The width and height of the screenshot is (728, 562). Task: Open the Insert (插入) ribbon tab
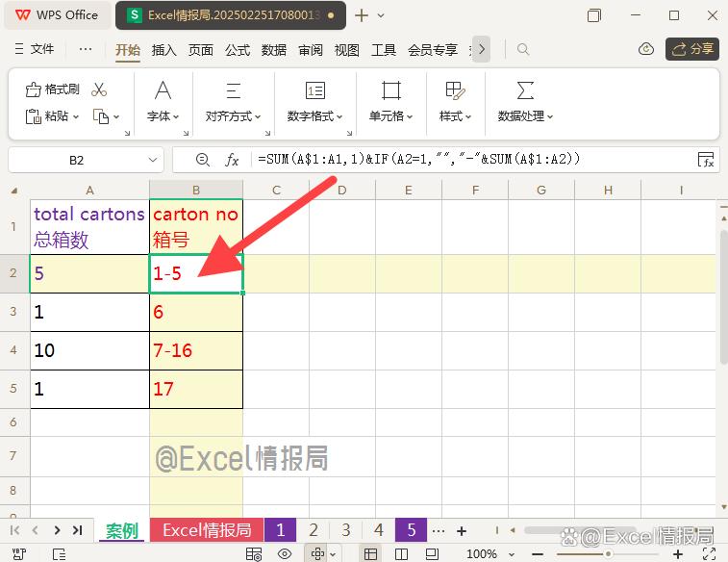(164, 50)
